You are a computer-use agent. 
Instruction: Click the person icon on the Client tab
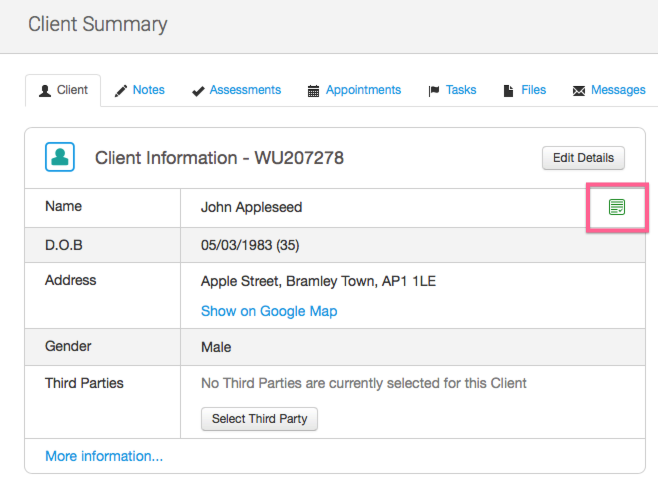coord(45,91)
